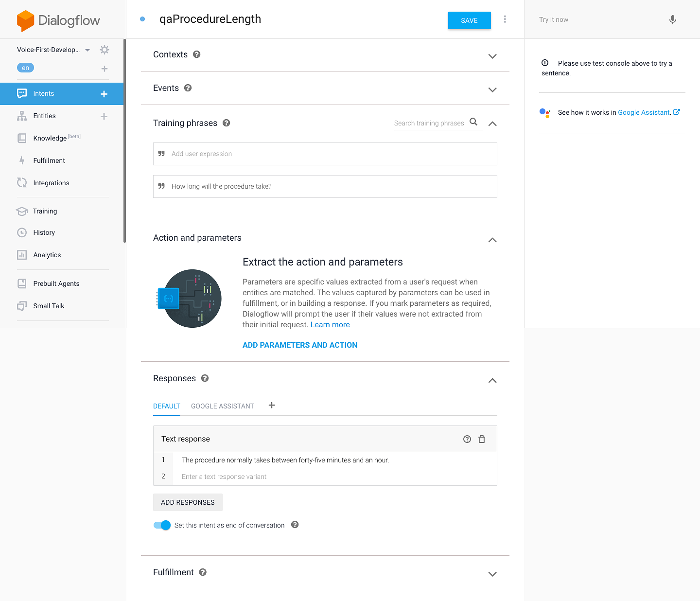Add a new entity with plus icon
Viewport: 700px width, 601px height.
point(104,116)
